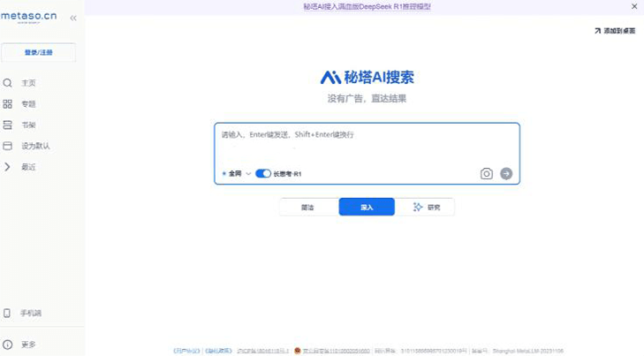Open the ICP filing number link
This screenshot has width=644, height=356.
pos(262,351)
